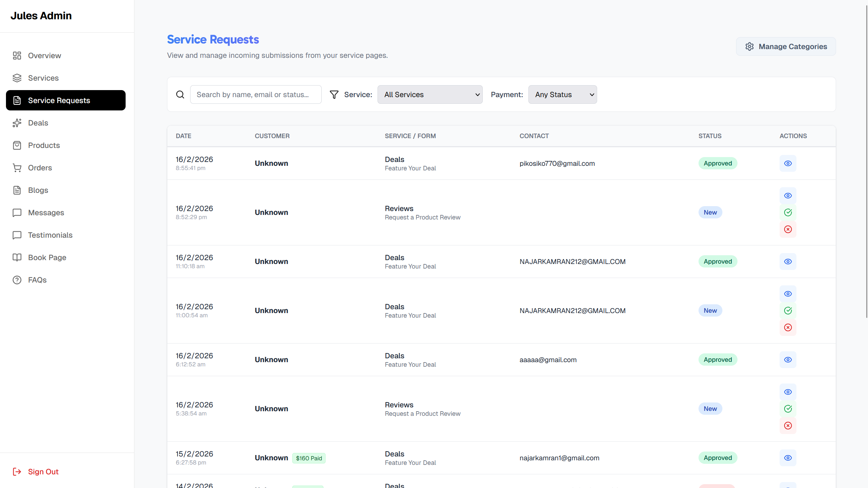The height and width of the screenshot is (488, 868).
Task: View the 5:38:54 am Reviews request
Action: coord(788,392)
